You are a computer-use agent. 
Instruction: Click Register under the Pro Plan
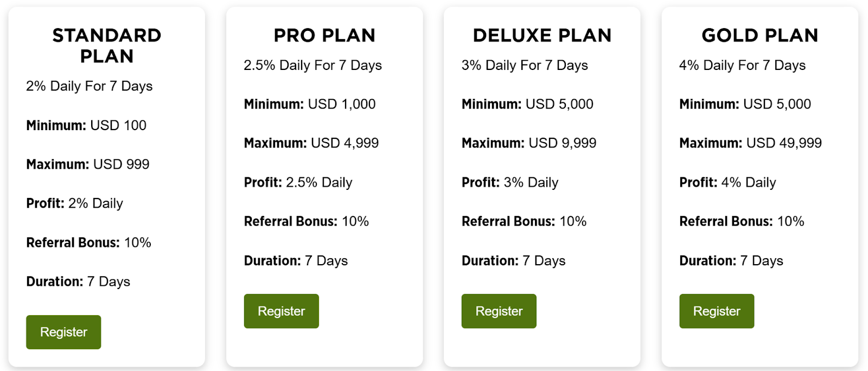[281, 311]
